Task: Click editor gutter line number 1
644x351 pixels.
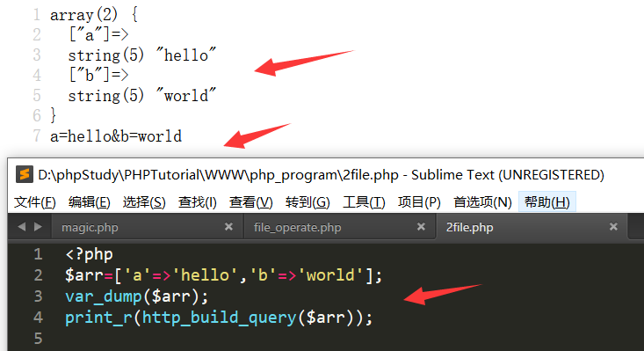Action: (x=38, y=254)
